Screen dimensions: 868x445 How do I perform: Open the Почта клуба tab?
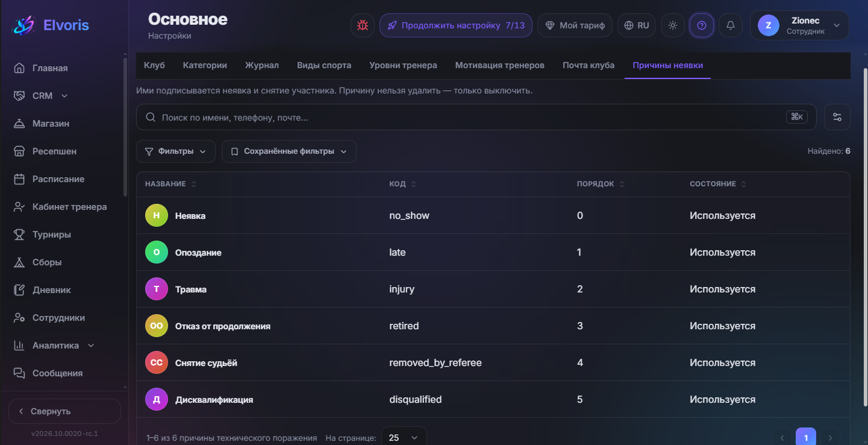pyautogui.click(x=589, y=65)
